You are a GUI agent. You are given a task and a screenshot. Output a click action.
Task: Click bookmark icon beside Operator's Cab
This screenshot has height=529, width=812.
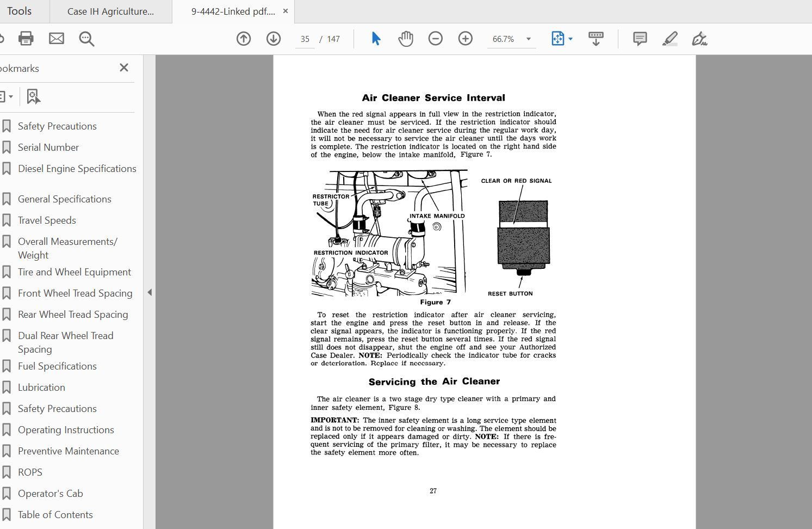pyautogui.click(x=7, y=494)
